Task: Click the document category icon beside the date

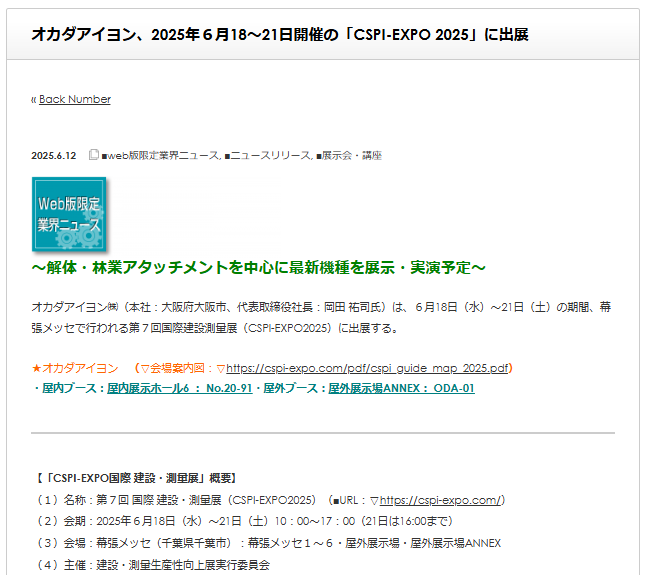Action: coord(94,154)
